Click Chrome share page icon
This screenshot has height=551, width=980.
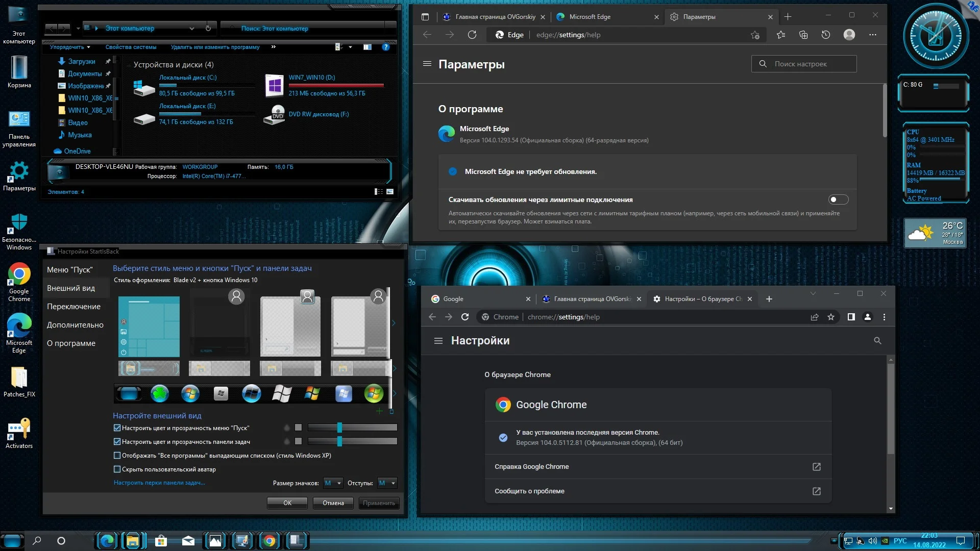point(815,317)
